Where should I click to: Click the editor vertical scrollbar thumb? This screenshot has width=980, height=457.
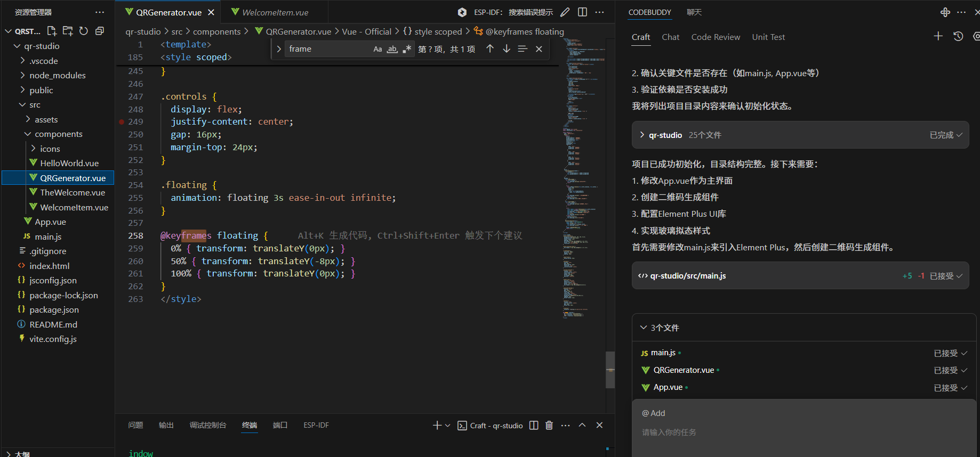(x=610, y=370)
